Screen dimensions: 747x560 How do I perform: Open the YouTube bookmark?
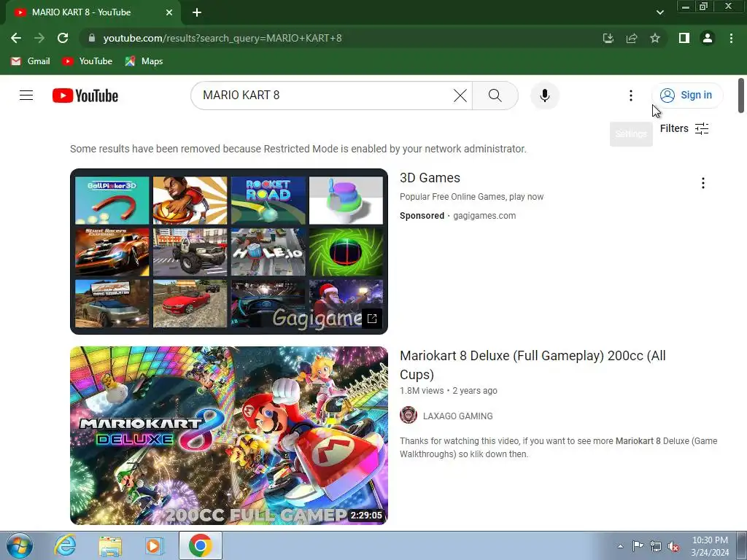point(88,61)
